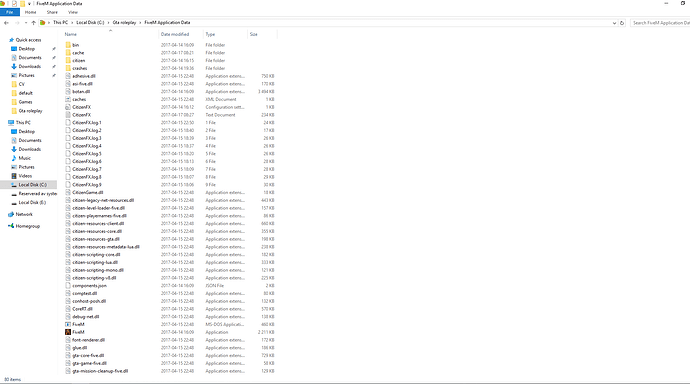Select Local Disk (C:) in the tree
The width and height of the screenshot is (690, 384).
coord(32,185)
